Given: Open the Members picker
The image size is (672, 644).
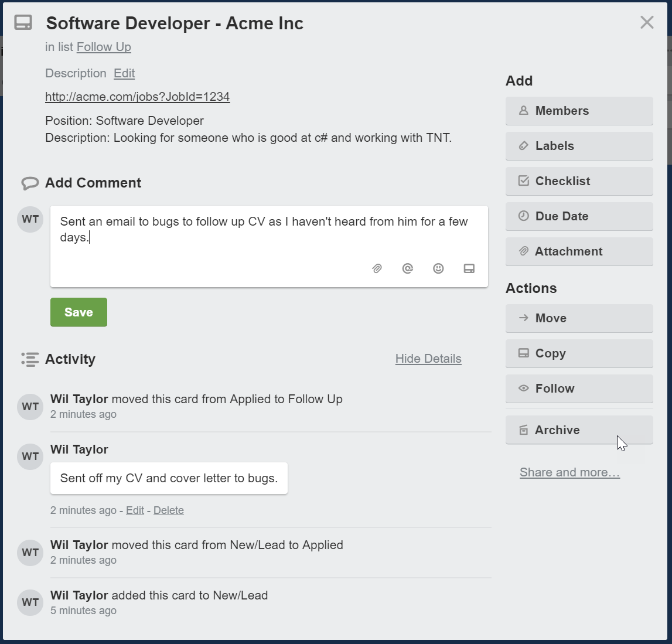Looking at the screenshot, I should click(579, 111).
